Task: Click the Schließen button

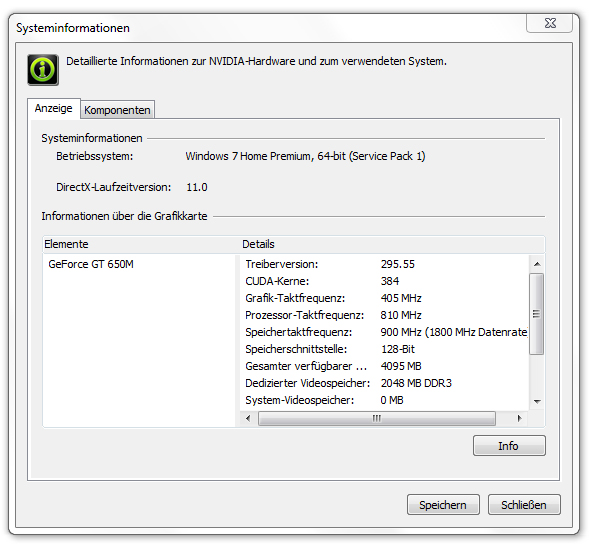Action: 524,504
